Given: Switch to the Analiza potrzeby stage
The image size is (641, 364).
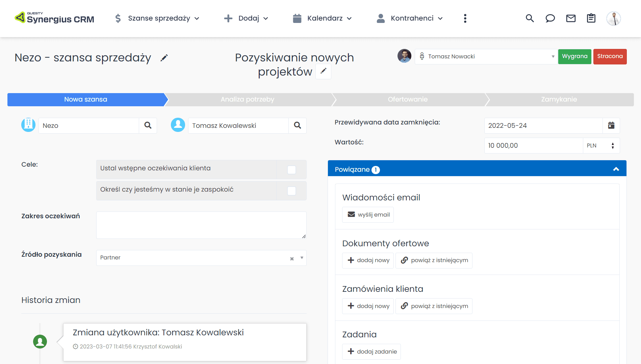Looking at the screenshot, I should [x=248, y=99].
